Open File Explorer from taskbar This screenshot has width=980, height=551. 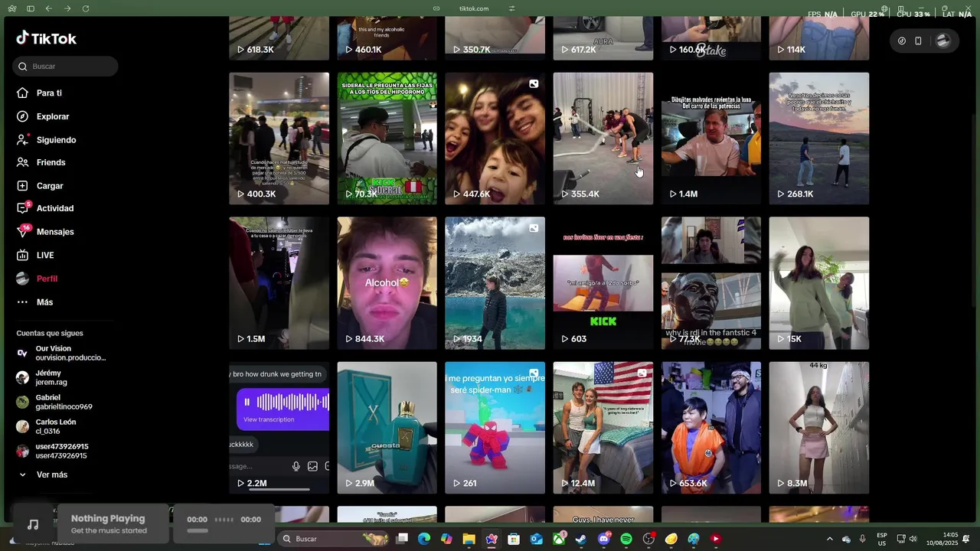click(x=469, y=539)
